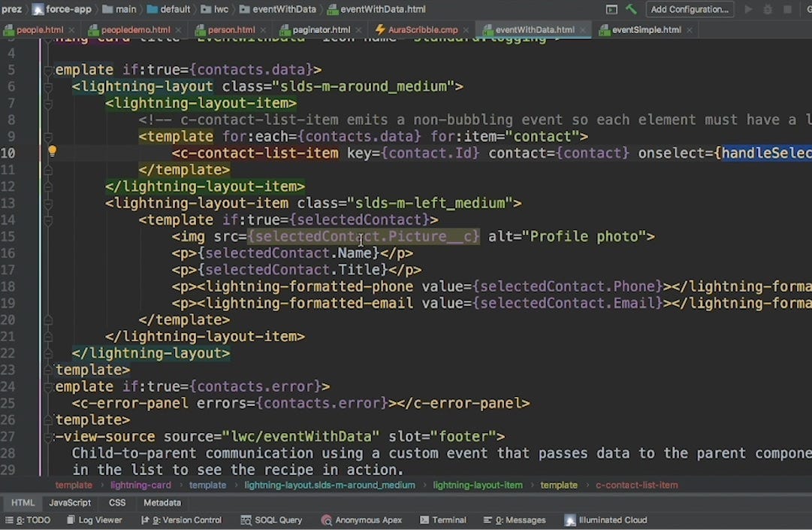Click selectedContact.Email value on line 19

click(x=568, y=303)
